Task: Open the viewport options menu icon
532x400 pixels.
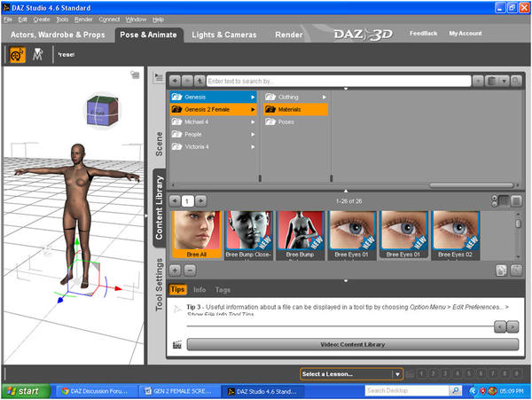Action: point(135,75)
